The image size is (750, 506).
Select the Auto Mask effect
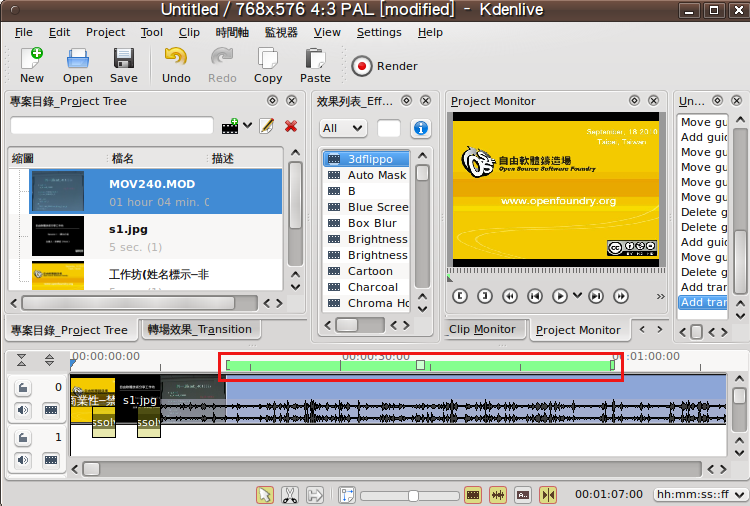point(366,175)
